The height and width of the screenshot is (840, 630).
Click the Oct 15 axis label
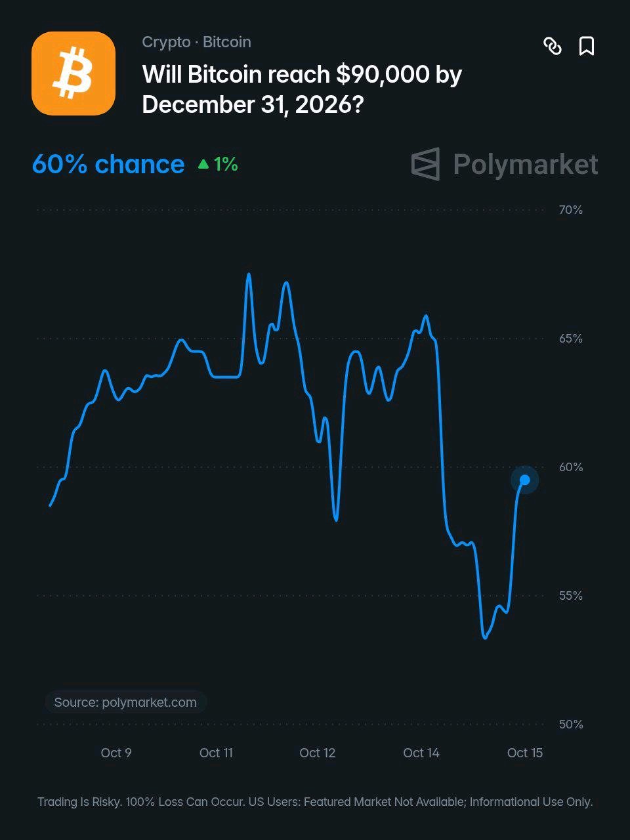coord(525,753)
